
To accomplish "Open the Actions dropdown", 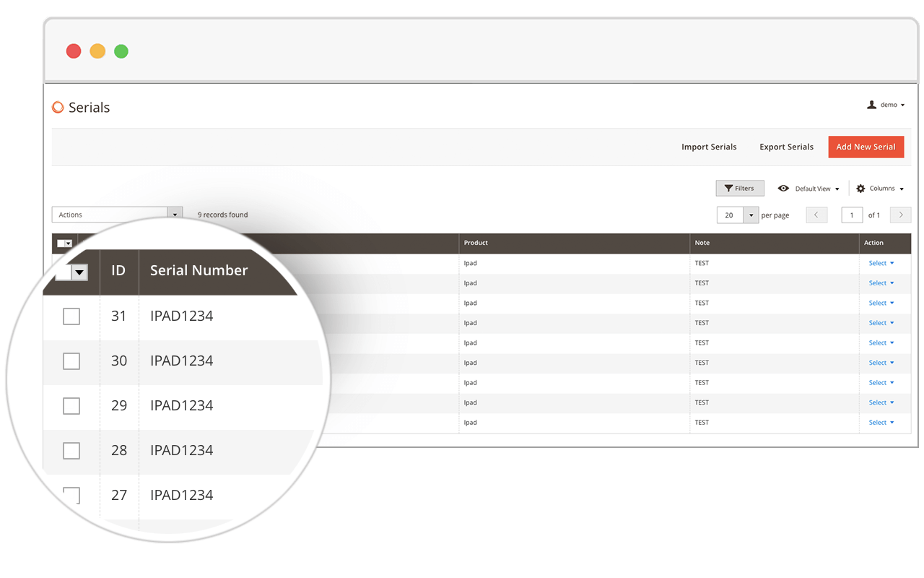I will [117, 215].
